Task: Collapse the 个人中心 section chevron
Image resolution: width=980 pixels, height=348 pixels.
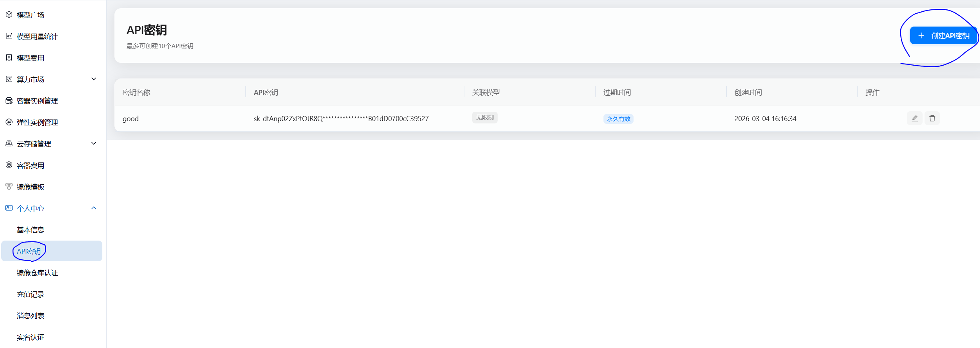Action: 94,208
